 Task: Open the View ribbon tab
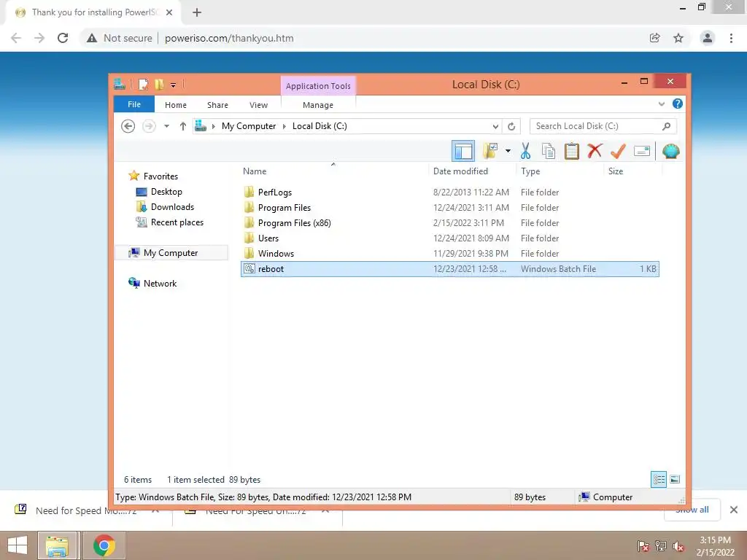(259, 105)
